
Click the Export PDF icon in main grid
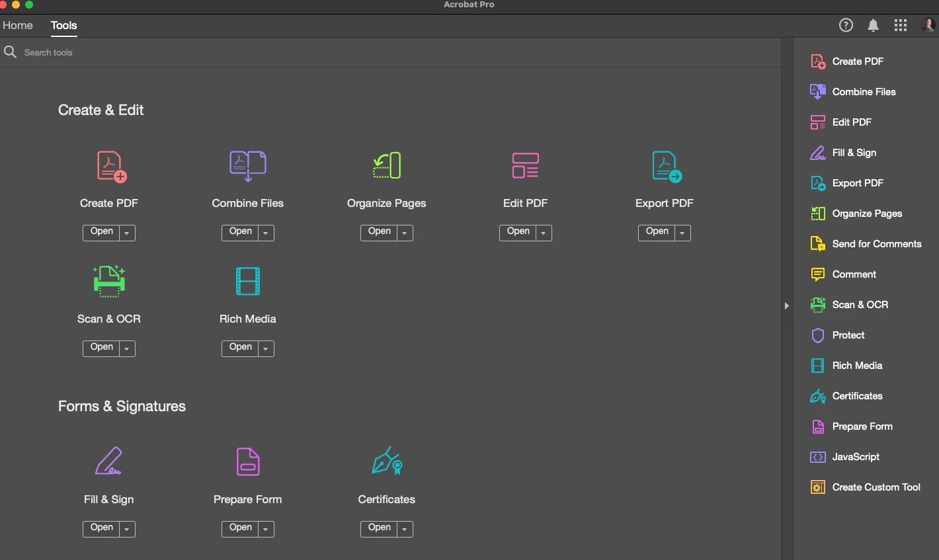tap(667, 167)
